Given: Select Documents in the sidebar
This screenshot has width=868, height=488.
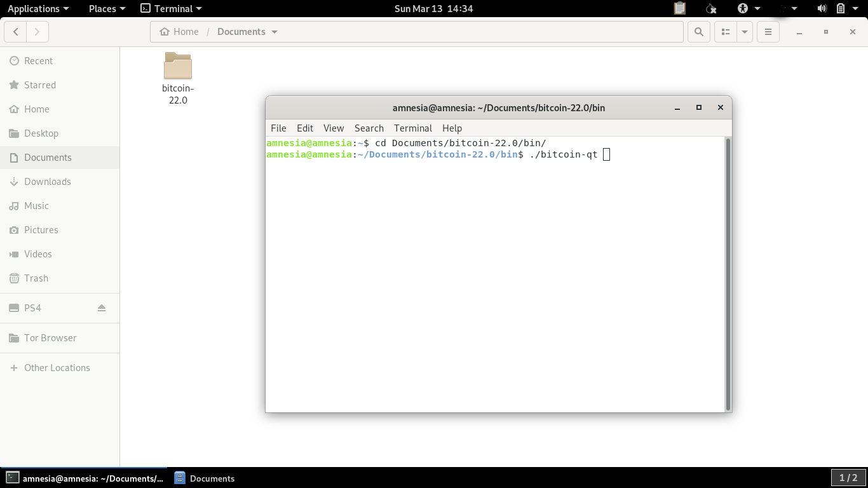Looking at the screenshot, I should coord(60,158).
